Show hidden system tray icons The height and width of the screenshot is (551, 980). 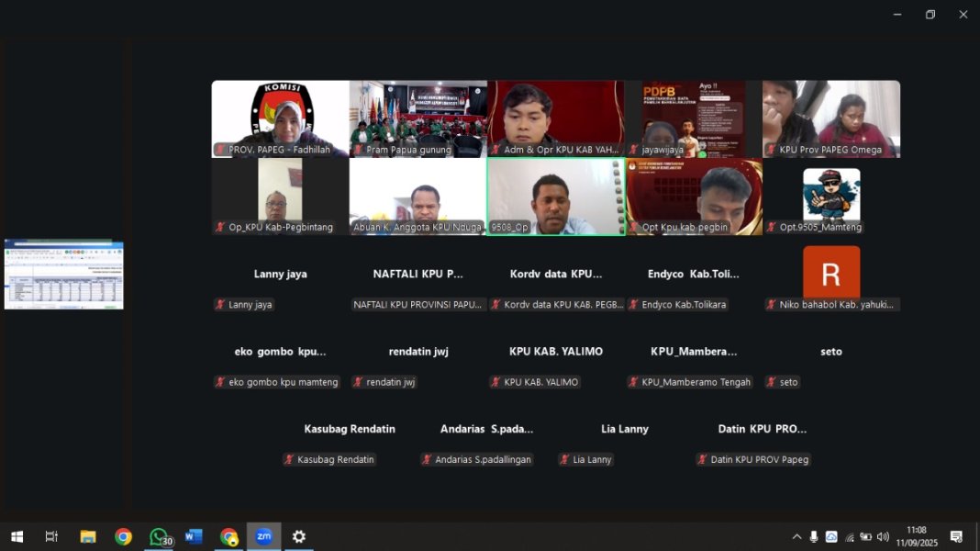click(x=796, y=536)
